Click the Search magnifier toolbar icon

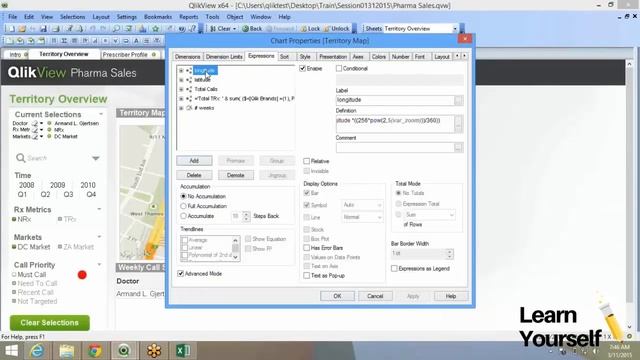pos(116,29)
